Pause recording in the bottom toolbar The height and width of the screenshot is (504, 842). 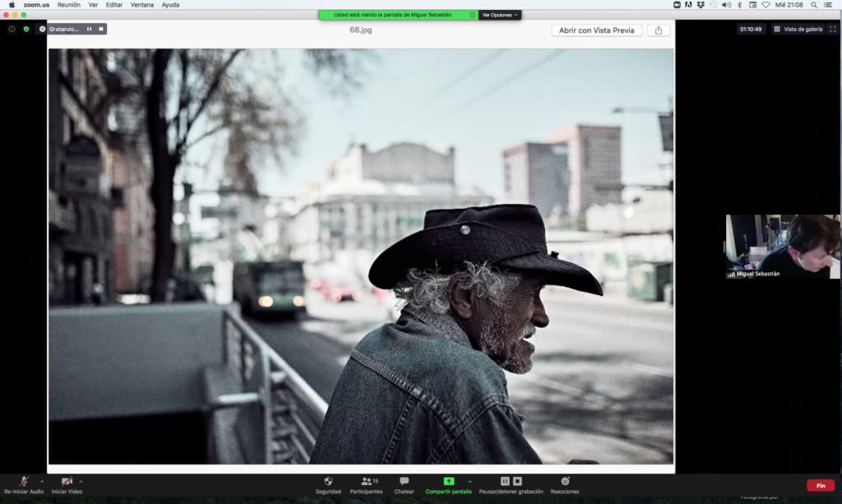(x=506, y=482)
